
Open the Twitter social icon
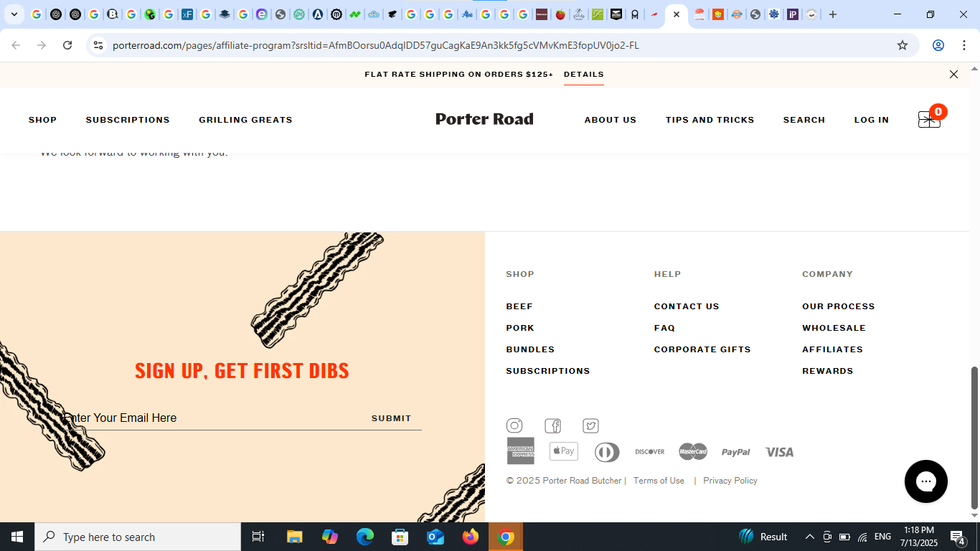590,426
